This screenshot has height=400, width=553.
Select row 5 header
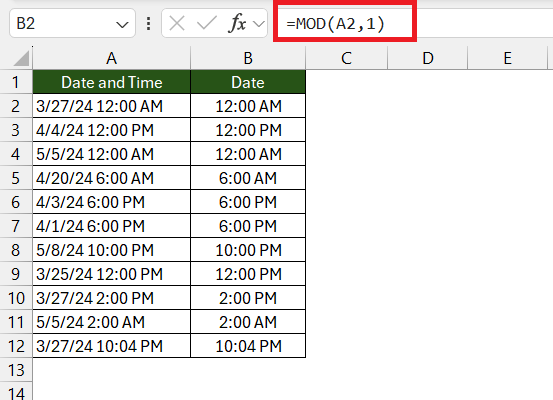coord(16,178)
